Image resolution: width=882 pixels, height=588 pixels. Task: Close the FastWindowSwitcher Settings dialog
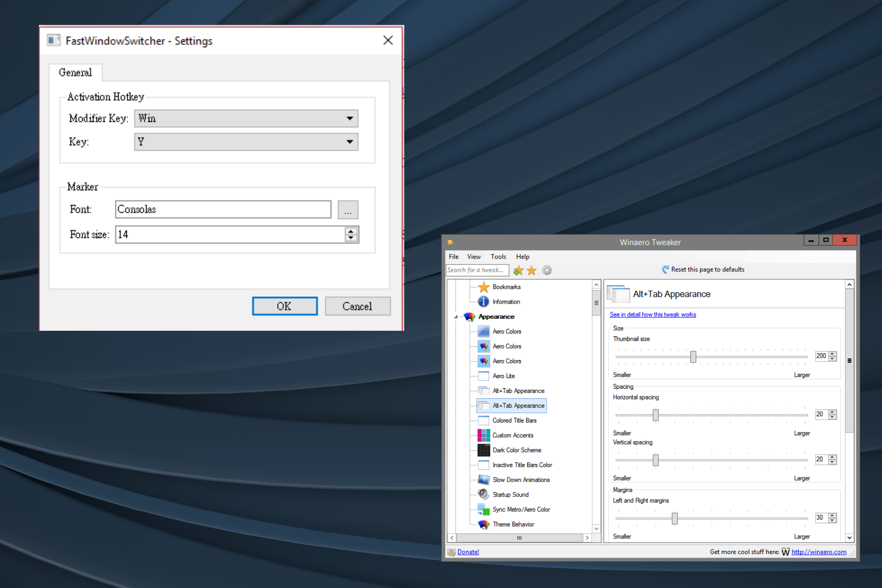tap(388, 40)
